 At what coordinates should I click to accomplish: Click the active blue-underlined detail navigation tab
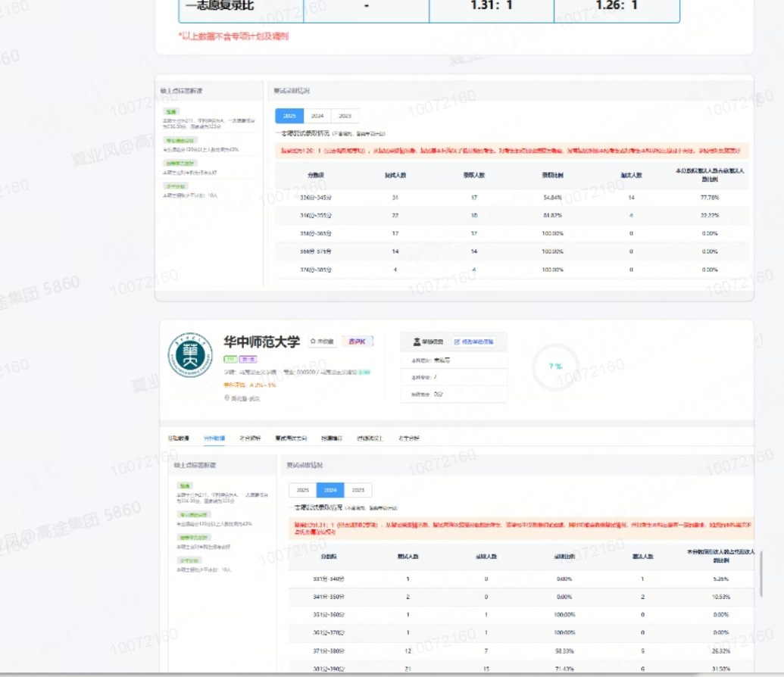(214, 438)
